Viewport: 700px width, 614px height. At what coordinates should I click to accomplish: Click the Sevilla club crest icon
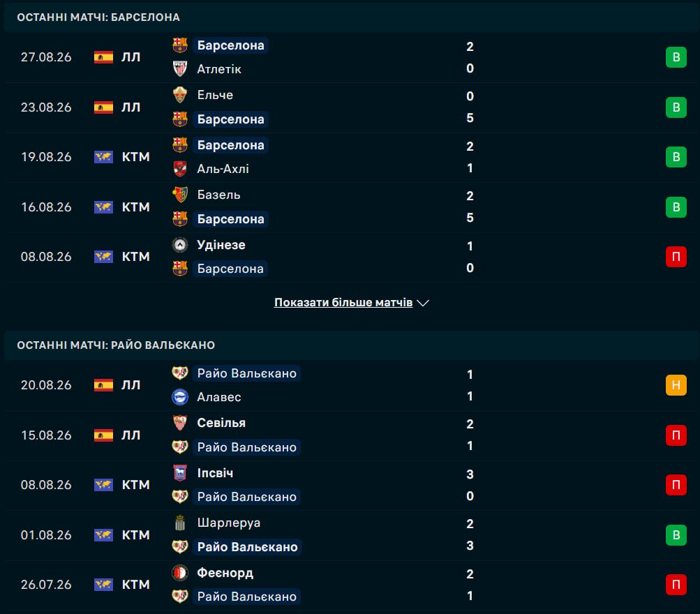click(x=180, y=423)
